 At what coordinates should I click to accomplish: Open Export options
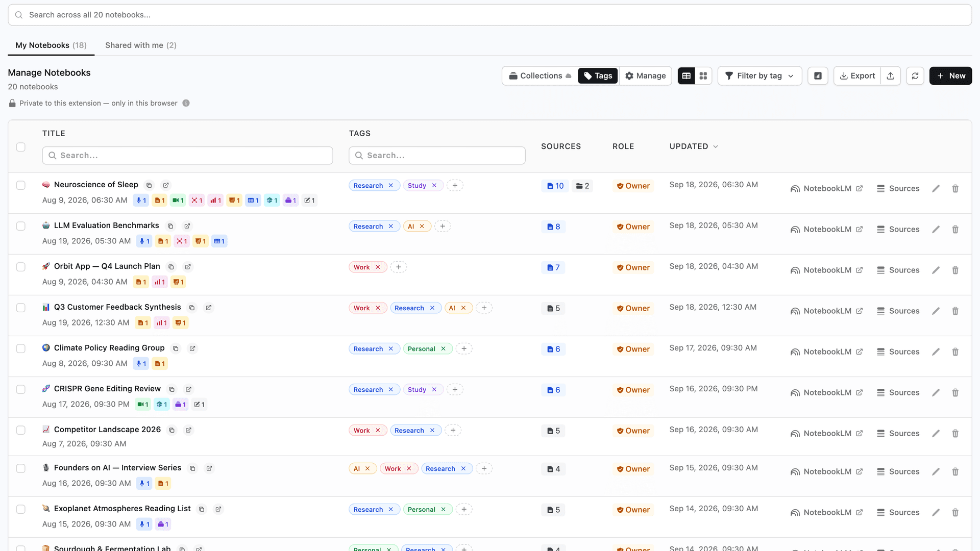tap(857, 76)
